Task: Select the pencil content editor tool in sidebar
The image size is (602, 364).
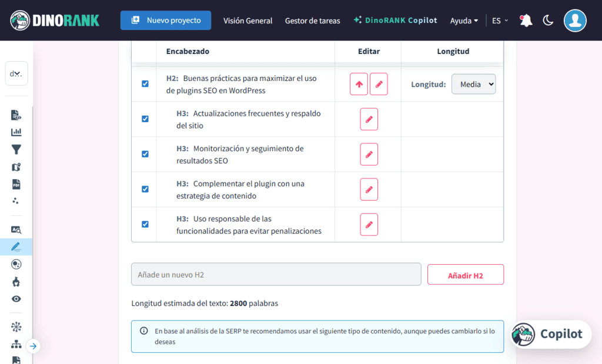Action: [16, 247]
